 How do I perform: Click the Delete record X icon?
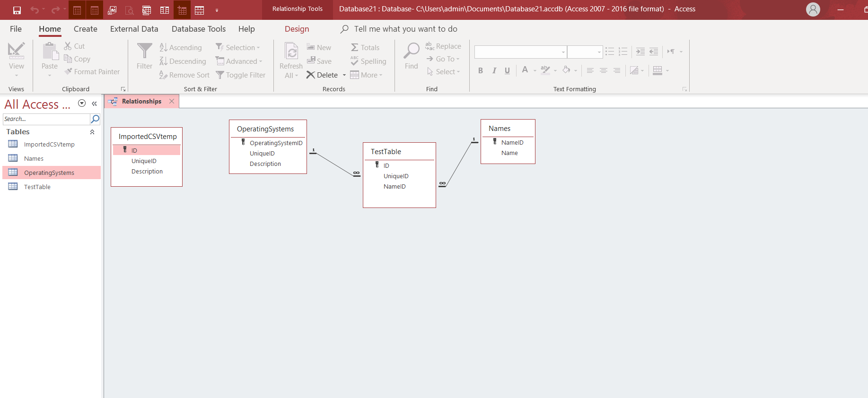tap(310, 75)
